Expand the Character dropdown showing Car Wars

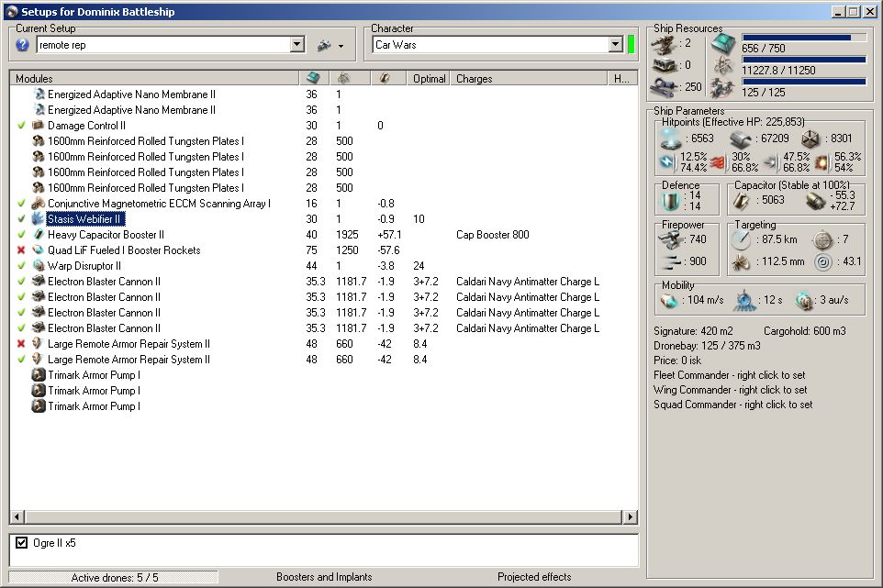pos(615,45)
